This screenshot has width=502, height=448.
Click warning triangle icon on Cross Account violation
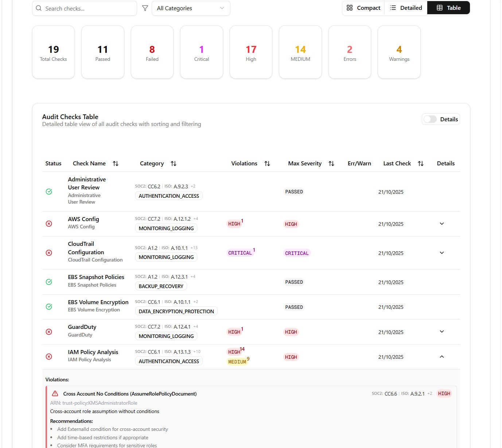pos(55,394)
